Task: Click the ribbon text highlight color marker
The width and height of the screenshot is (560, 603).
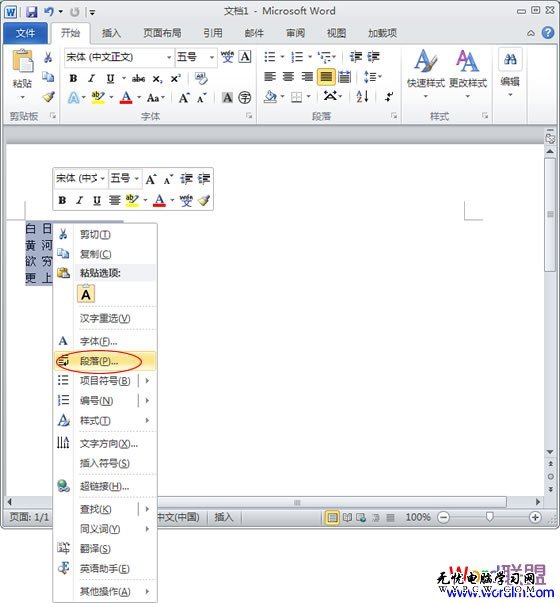Action: (98, 97)
